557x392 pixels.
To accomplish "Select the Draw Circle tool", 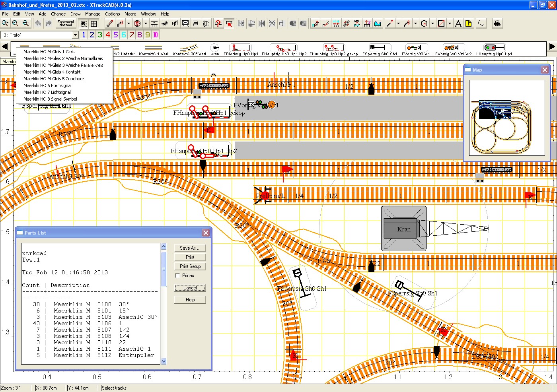I will coord(424,23).
